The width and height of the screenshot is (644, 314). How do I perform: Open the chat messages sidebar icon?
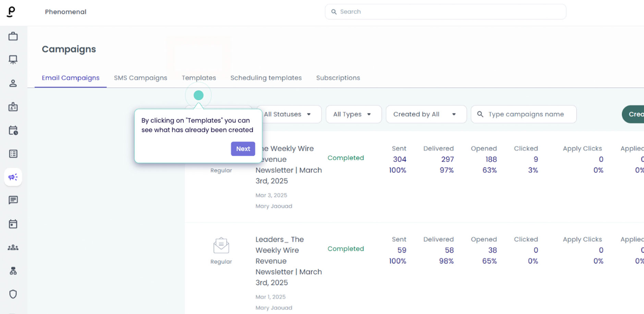coord(13,200)
